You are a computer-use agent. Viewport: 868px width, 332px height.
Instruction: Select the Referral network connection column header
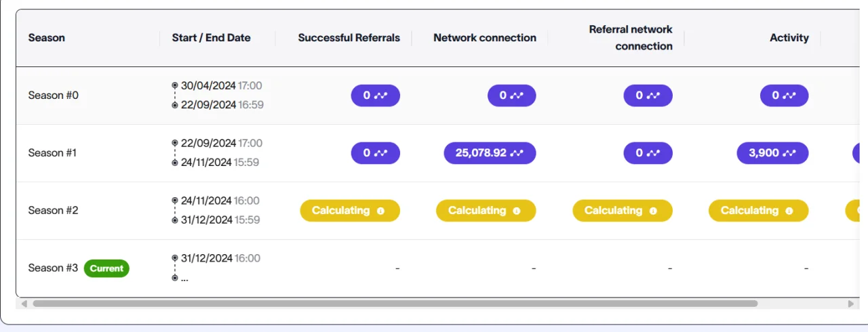(x=631, y=38)
